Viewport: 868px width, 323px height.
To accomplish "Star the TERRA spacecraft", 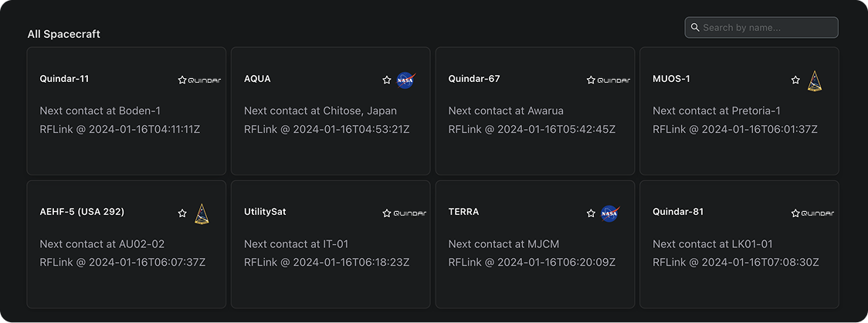I will coord(591,213).
